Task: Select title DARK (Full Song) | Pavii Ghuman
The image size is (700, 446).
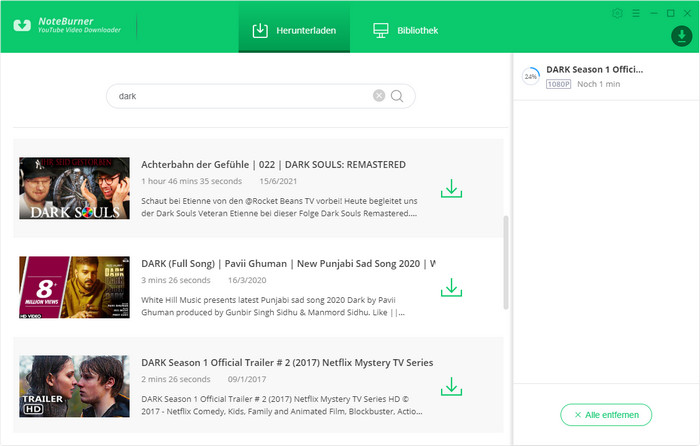Action: 288,263
